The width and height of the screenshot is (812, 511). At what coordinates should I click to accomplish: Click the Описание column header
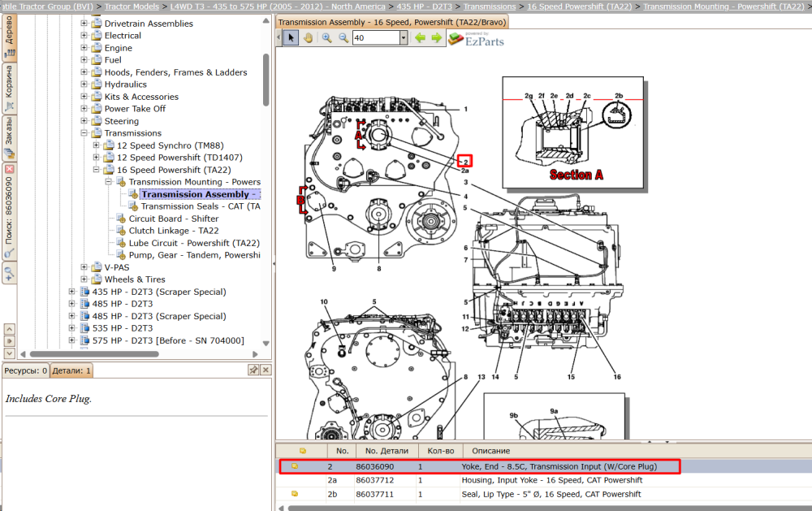[491, 450]
